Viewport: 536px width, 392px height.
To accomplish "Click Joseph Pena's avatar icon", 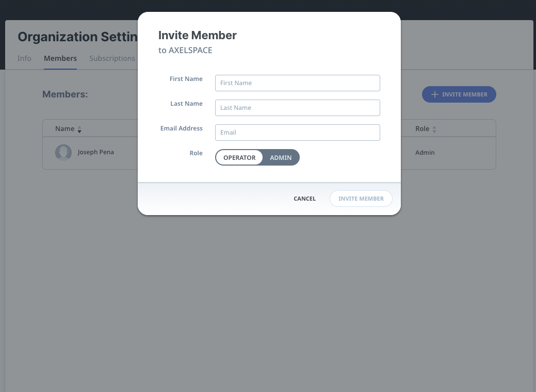I will point(63,153).
